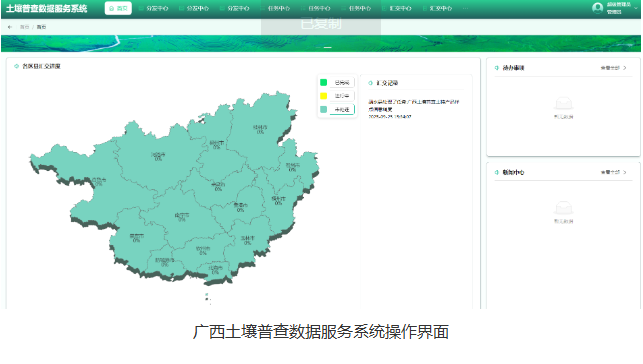Select 北海市 region on the map
Screen dimensions: 643x364
(x=215, y=269)
